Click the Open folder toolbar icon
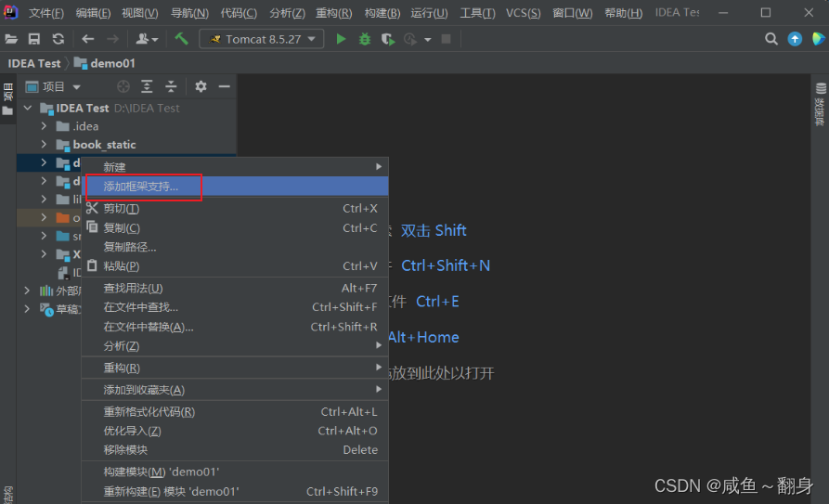This screenshot has width=829, height=504. tap(11, 39)
